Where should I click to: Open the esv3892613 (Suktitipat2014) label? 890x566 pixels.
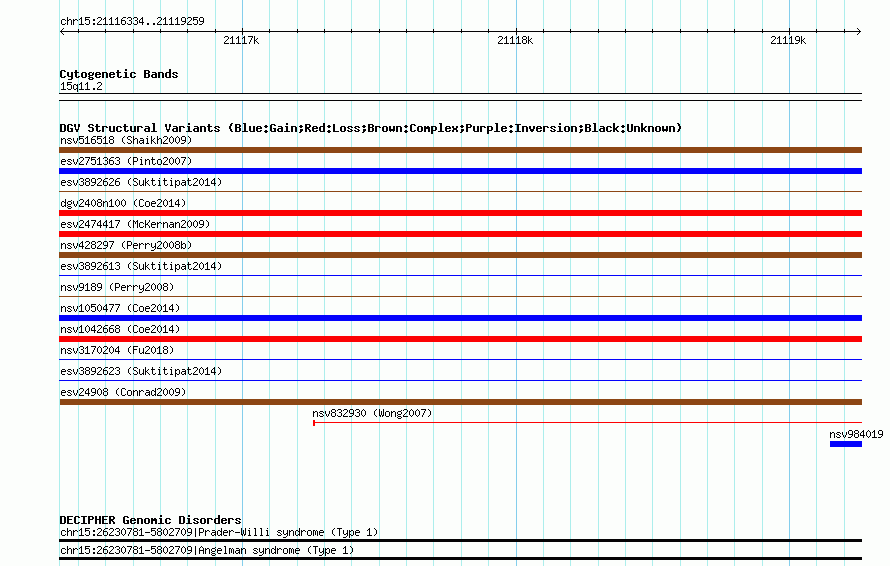141,266
